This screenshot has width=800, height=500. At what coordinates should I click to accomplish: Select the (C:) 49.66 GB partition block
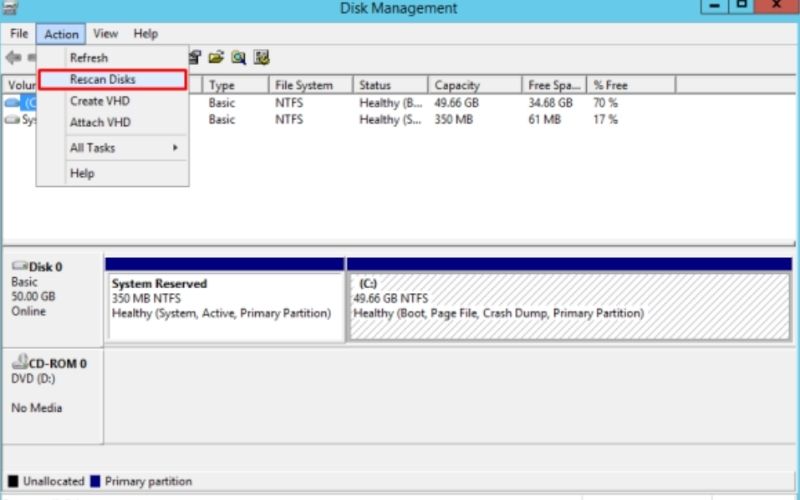pyautogui.click(x=569, y=301)
